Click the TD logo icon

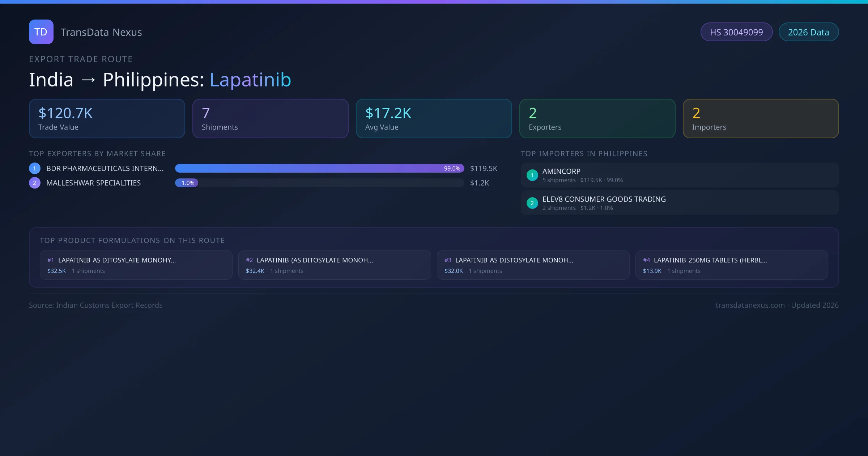click(41, 32)
